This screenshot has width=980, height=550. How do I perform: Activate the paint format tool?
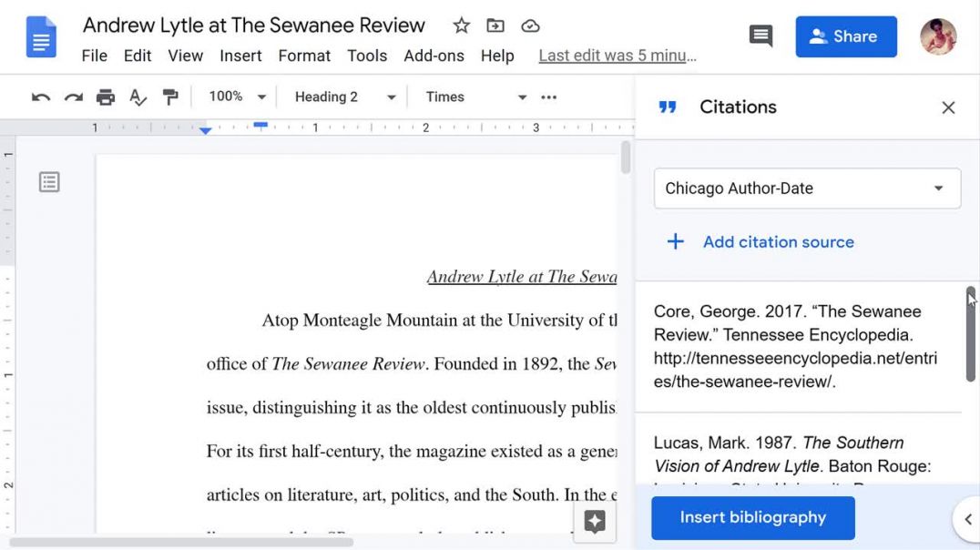pyautogui.click(x=170, y=97)
